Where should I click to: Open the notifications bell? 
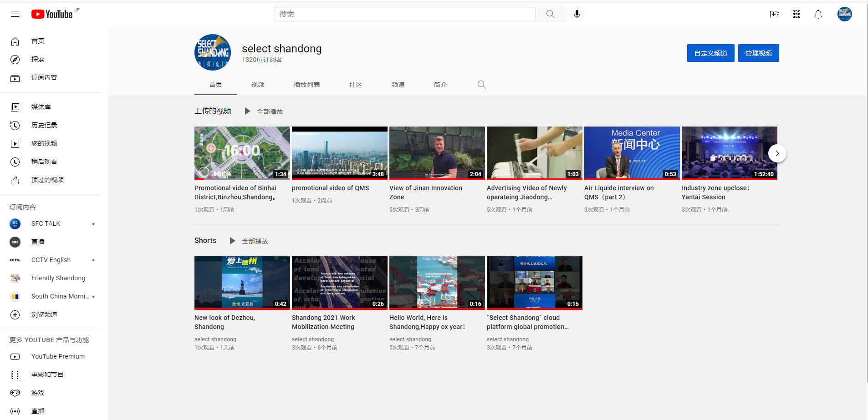(818, 14)
